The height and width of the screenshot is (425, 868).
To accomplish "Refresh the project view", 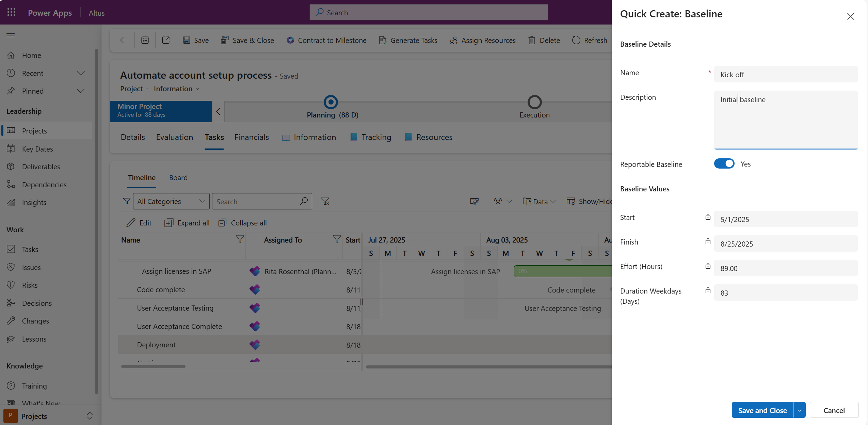I will [x=590, y=40].
